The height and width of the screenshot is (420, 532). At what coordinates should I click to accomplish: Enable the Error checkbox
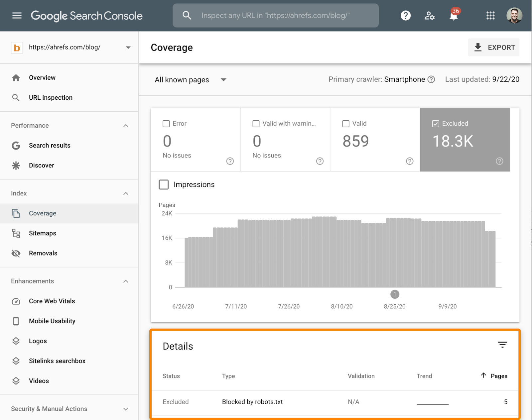click(x=166, y=124)
